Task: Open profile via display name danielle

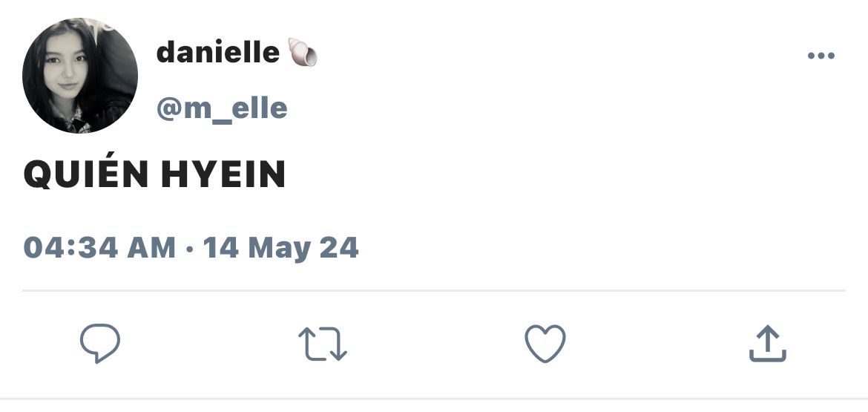Action: pyautogui.click(x=218, y=53)
